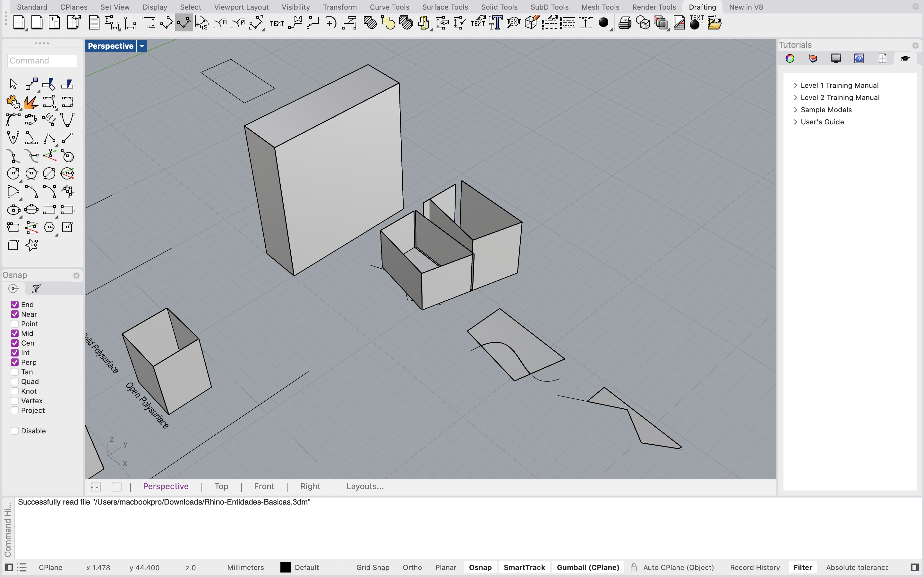Open the Text tool on the Drafting toolbar

[277, 23]
